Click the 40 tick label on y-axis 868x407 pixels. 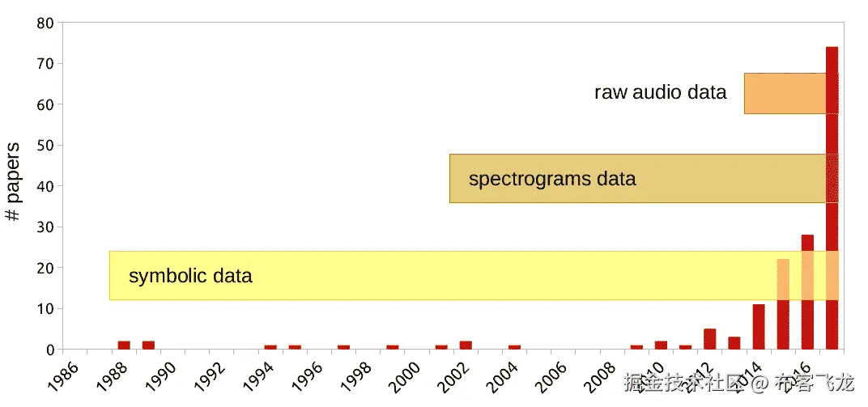pyautogui.click(x=45, y=186)
